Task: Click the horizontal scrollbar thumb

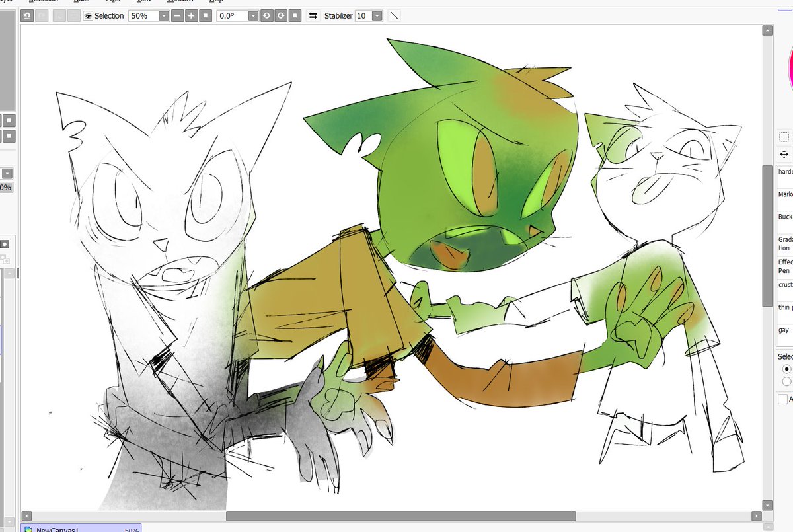Action: pyautogui.click(x=400, y=516)
